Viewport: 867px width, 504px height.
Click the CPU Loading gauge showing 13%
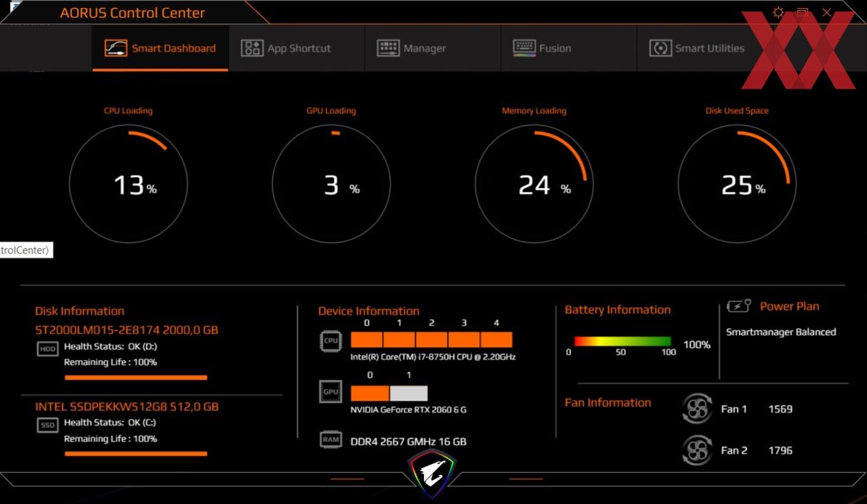[x=128, y=184]
